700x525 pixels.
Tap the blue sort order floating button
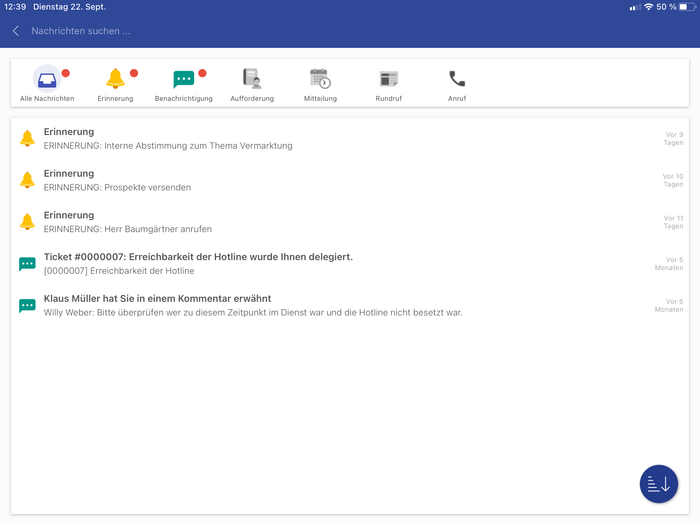pos(658,484)
